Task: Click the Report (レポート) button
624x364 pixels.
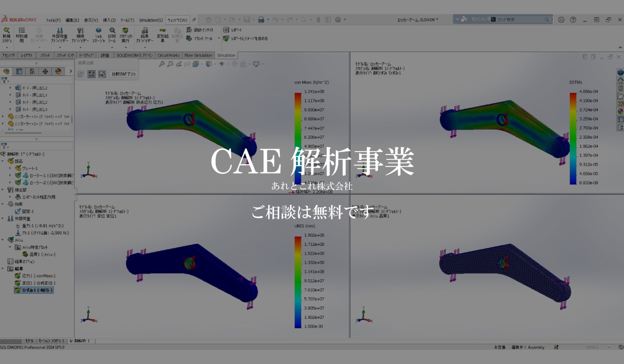Action: click(x=232, y=30)
